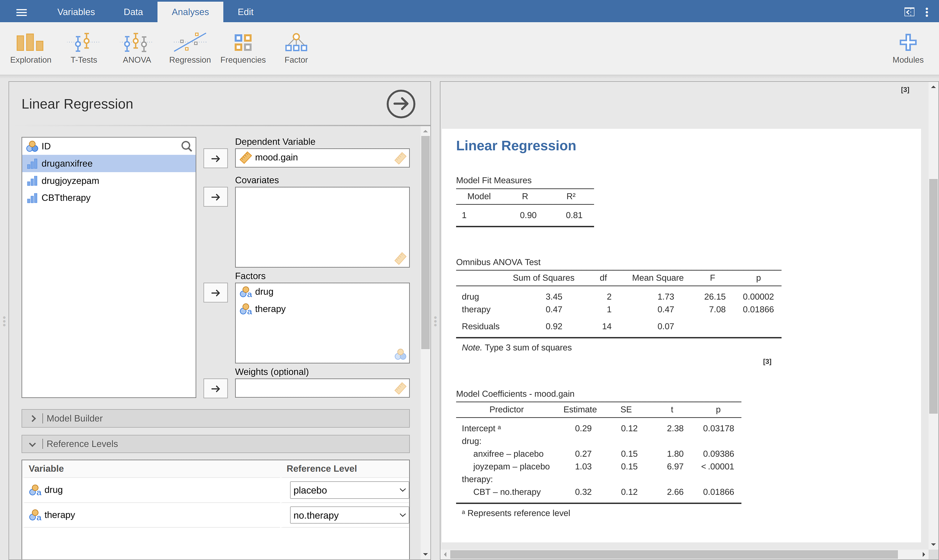The width and height of the screenshot is (939, 560).
Task: Select ID in the variable list
Action: click(109, 146)
